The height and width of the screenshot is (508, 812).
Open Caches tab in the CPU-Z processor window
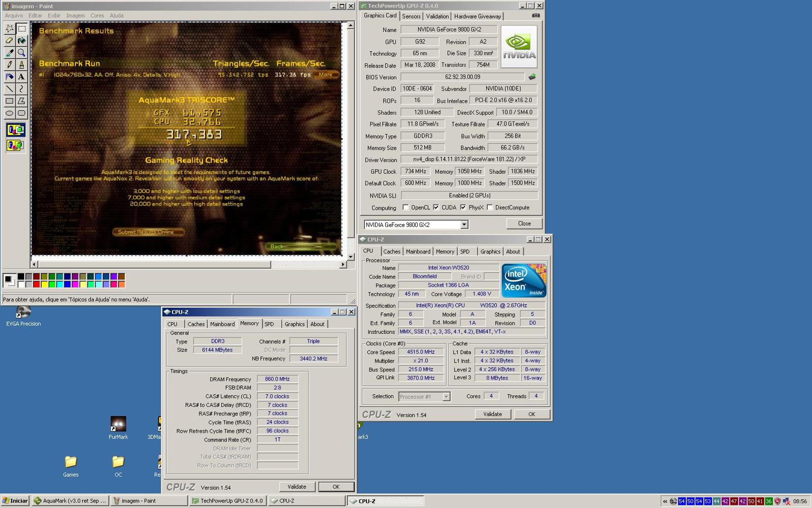[392, 251]
